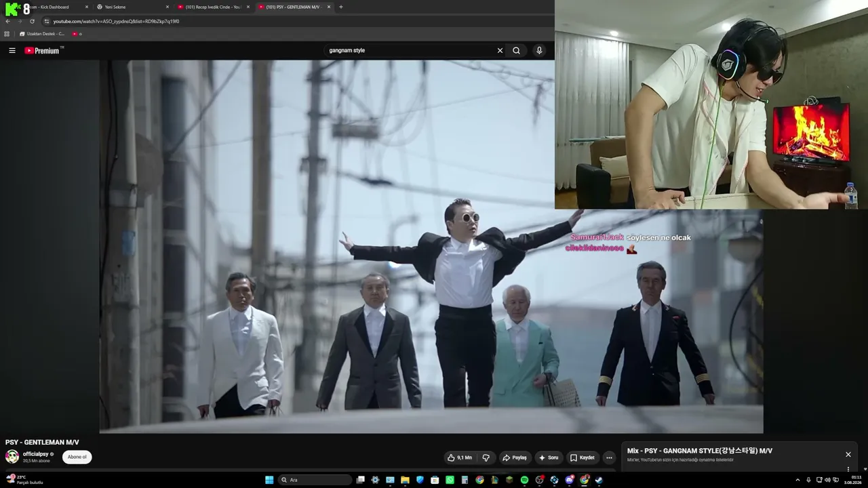Close the Kick Dashboard tab
This screenshot has width=868, height=488.
tap(87, 7)
